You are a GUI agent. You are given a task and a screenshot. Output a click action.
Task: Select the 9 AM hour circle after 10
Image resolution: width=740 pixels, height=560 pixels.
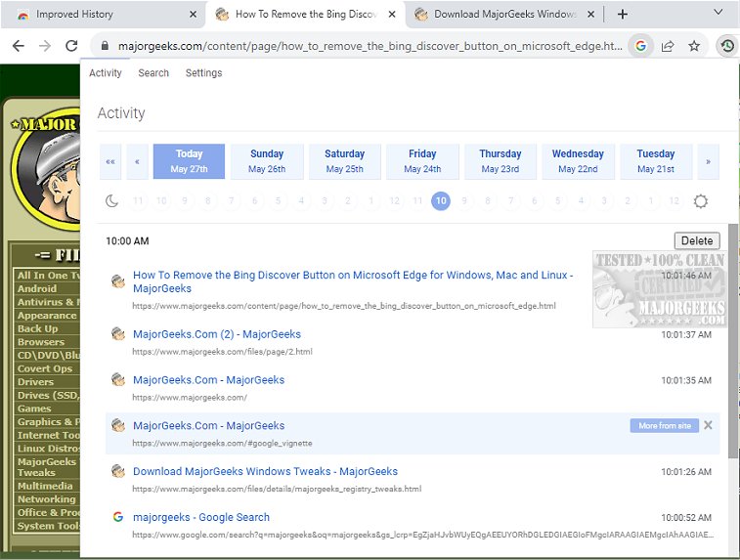click(x=464, y=201)
